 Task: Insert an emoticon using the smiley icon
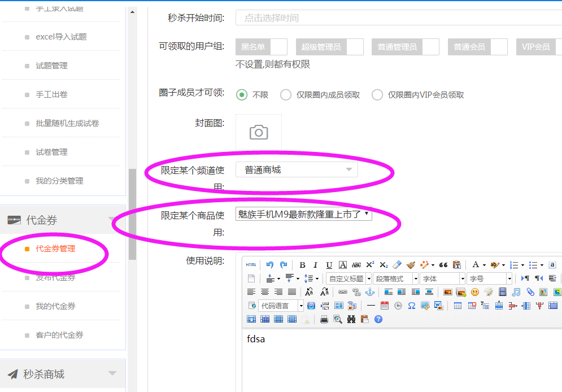[x=475, y=292]
